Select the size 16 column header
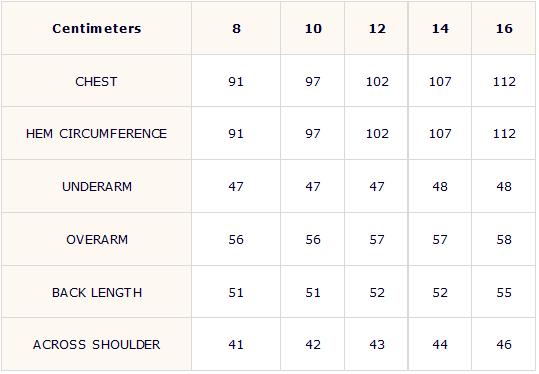The image size is (539, 374). click(504, 29)
